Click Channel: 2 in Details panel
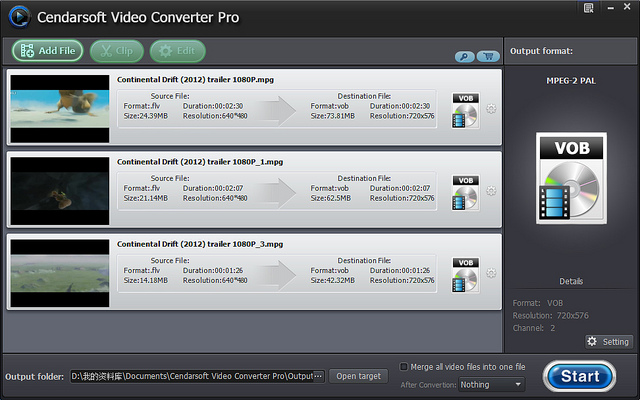This screenshot has height=400, width=640. (534, 328)
